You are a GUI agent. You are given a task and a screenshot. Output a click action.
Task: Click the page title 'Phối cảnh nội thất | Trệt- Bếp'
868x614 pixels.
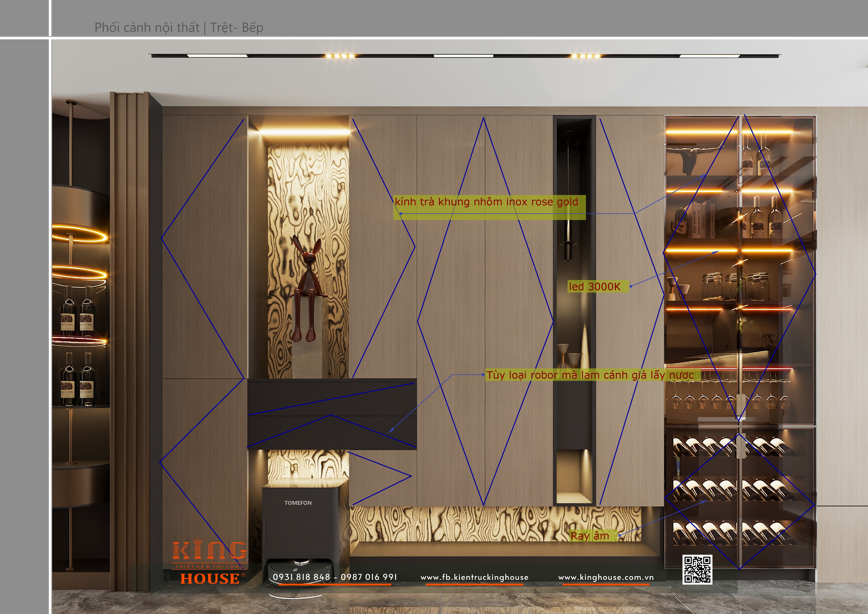click(x=179, y=28)
